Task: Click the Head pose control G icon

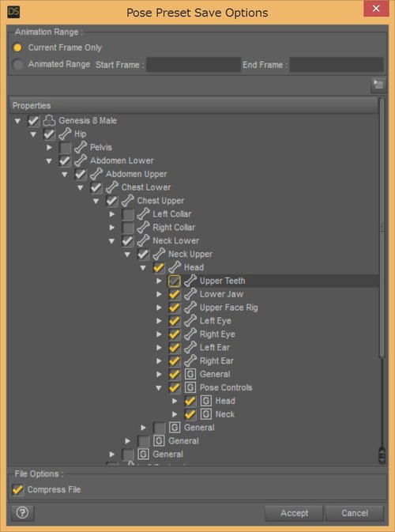Action: 206,401
